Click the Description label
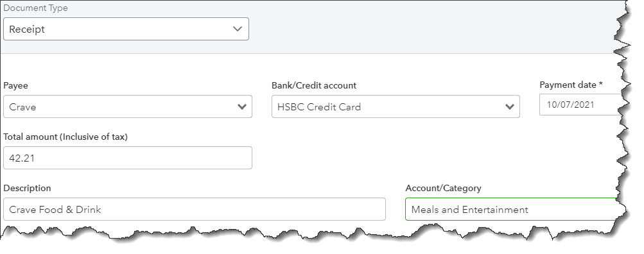 click(x=27, y=189)
